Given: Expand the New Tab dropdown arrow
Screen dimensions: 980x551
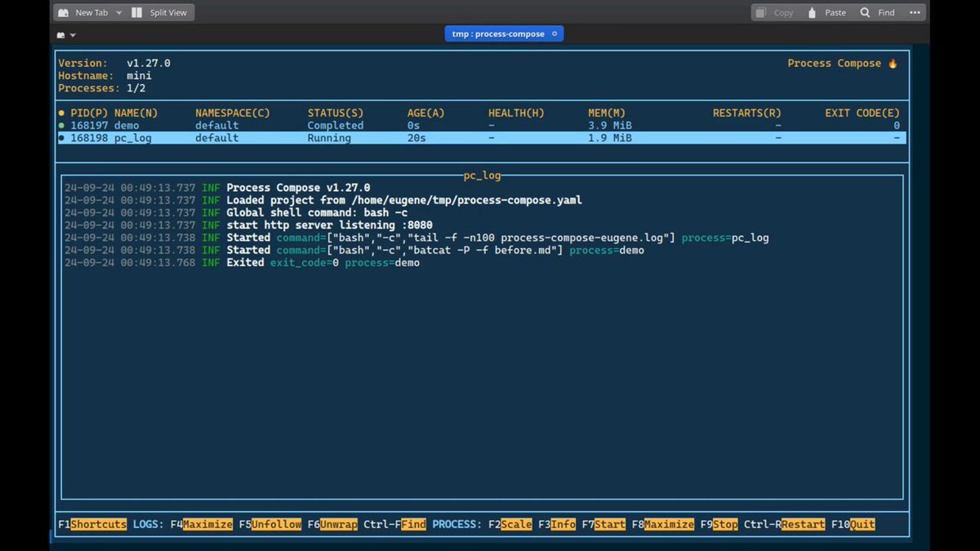Looking at the screenshot, I should 118,13.
